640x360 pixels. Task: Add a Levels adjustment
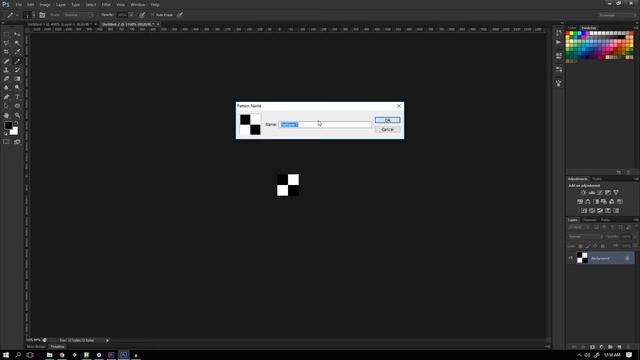click(x=592, y=192)
